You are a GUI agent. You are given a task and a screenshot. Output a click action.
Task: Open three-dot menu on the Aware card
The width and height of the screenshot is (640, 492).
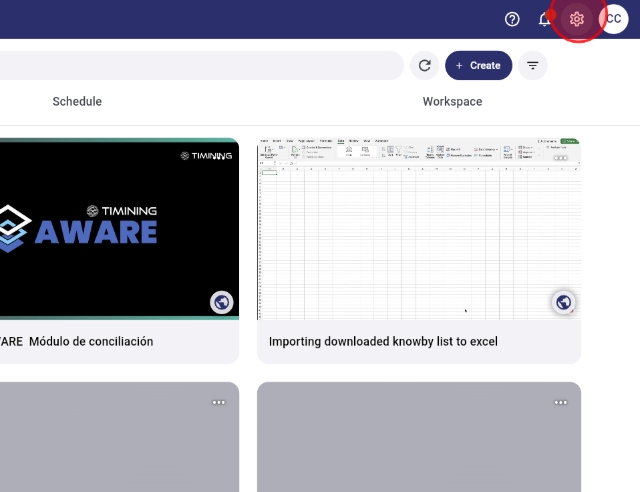coord(219,158)
